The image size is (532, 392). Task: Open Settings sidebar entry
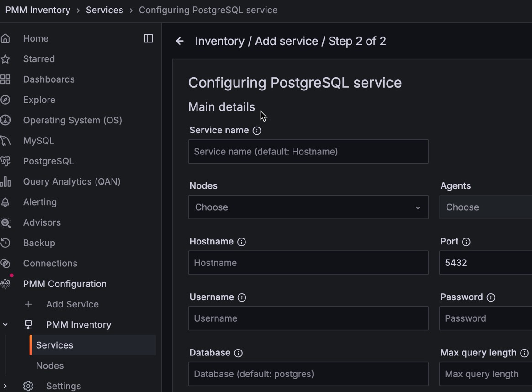point(64,386)
